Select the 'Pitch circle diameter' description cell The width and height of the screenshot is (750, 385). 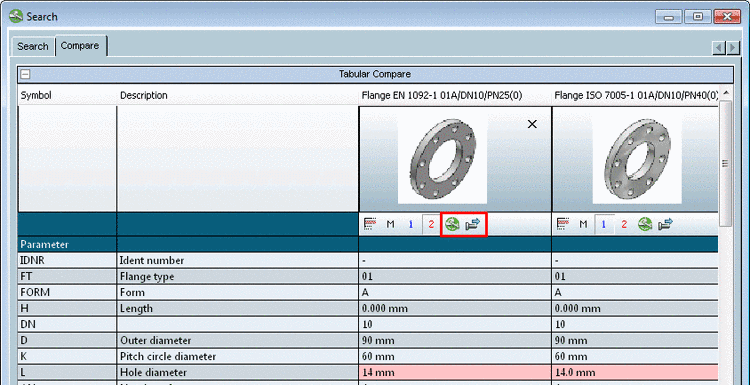click(x=238, y=356)
